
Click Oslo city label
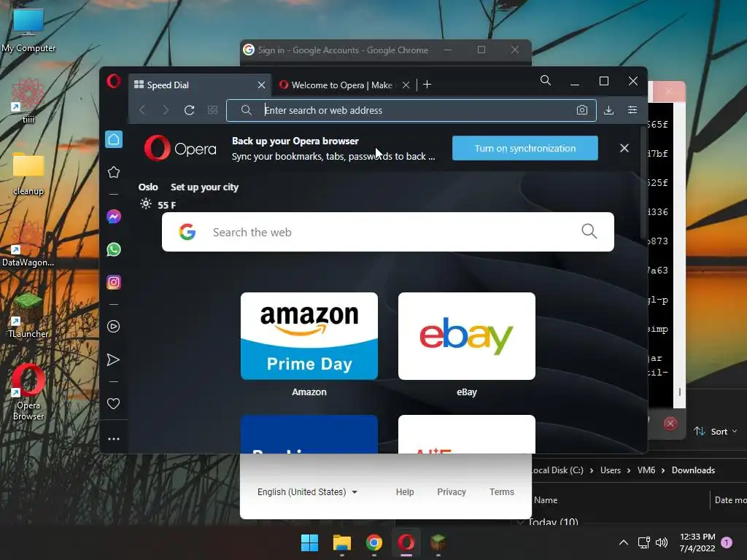[148, 187]
